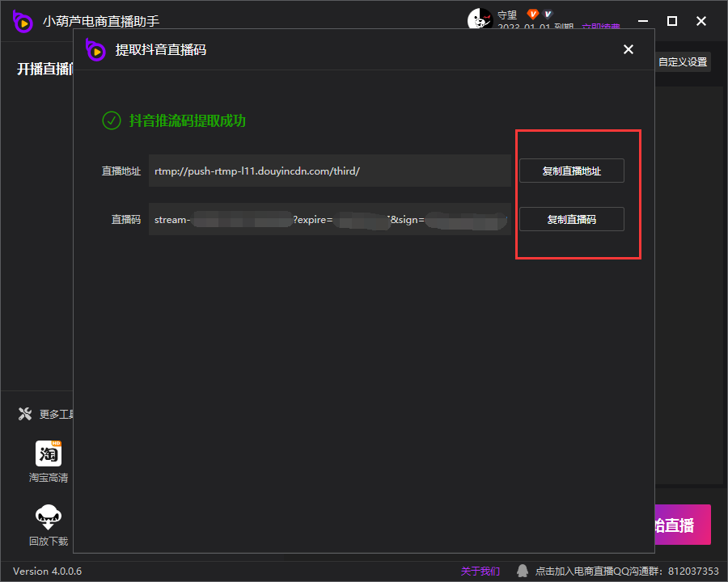Click the user avatar image
The height and width of the screenshot is (582, 728).
click(x=480, y=19)
